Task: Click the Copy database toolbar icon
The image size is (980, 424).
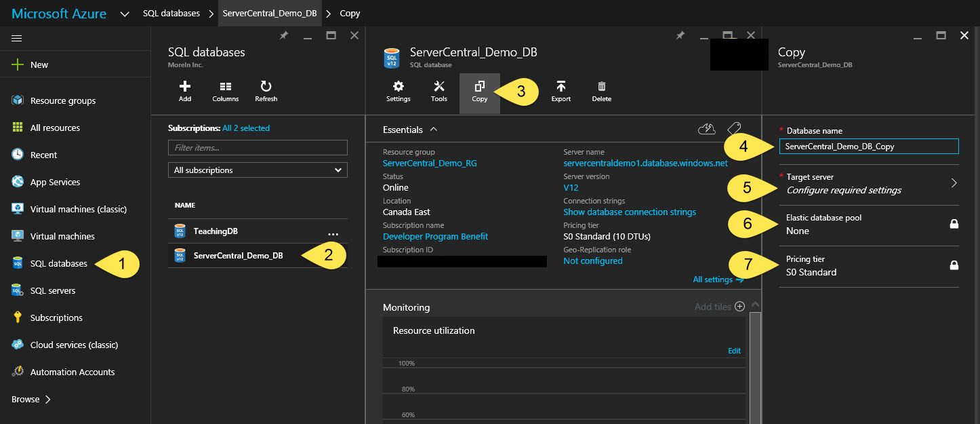Action: 479,92
